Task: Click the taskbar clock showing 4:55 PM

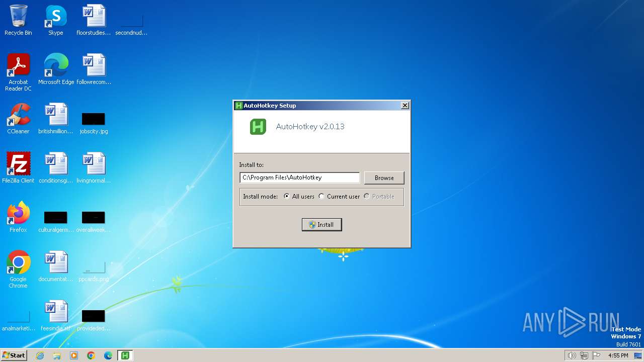Action: pos(618,355)
